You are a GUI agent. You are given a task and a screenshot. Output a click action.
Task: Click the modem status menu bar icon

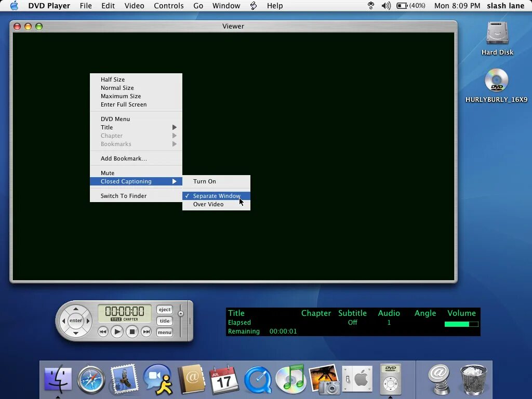(x=371, y=6)
